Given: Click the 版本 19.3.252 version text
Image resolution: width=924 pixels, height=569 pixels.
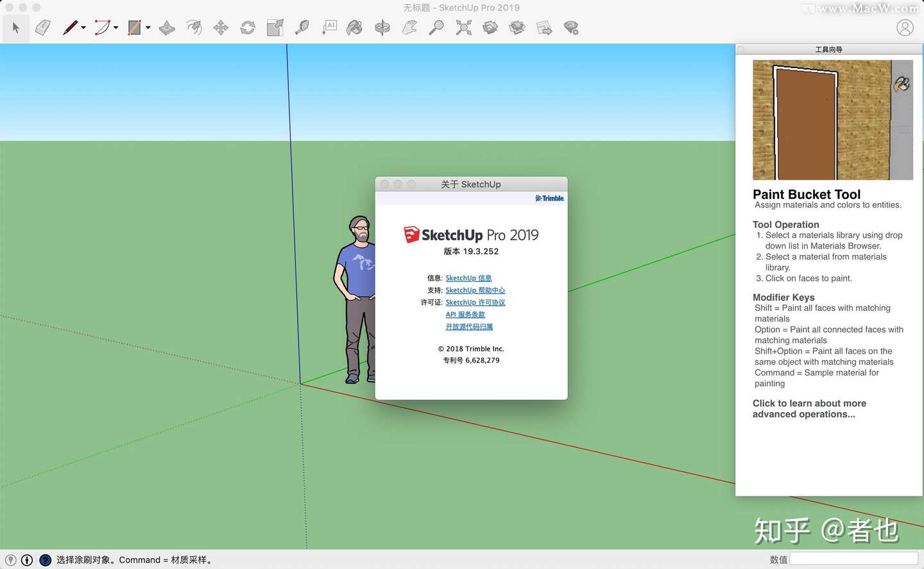Looking at the screenshot, I should 471,251.
